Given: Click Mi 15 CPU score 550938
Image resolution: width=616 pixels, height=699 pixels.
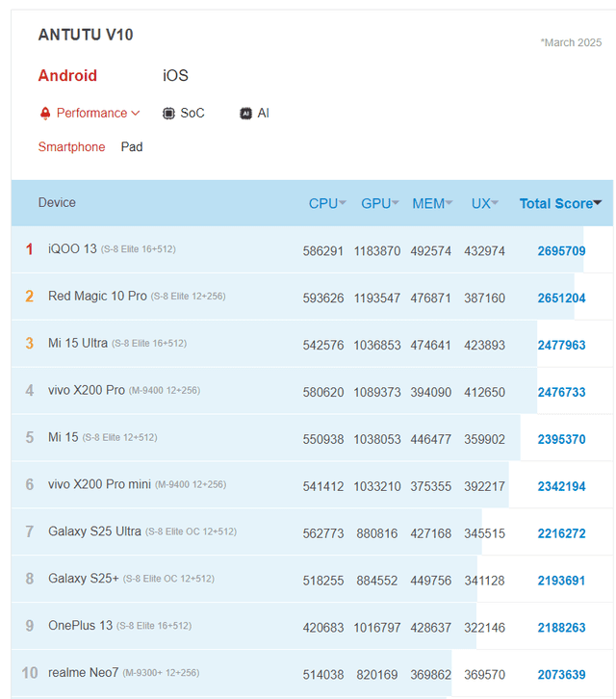Looking at the screenshot, I should [323, 439].
